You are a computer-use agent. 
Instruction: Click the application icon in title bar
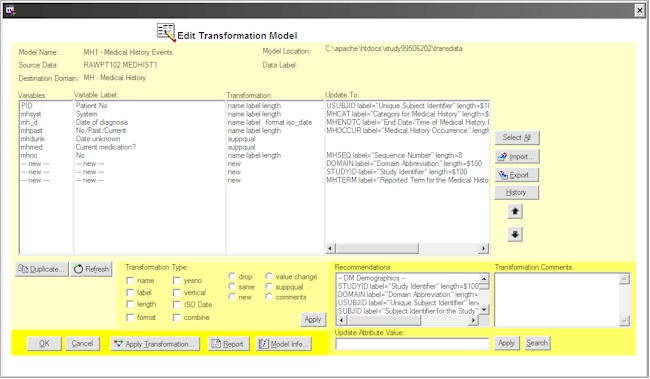(x=11, y=11)
